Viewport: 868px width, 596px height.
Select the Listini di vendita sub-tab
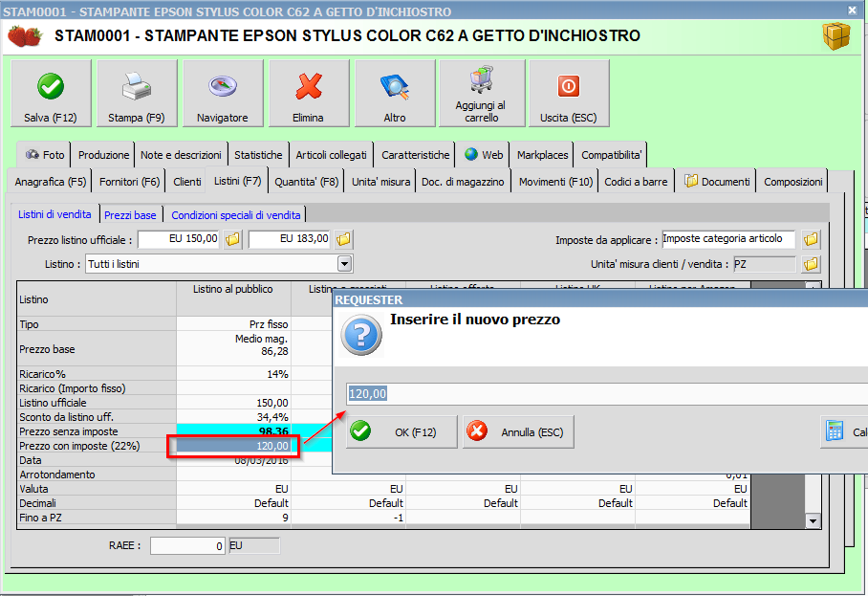(54, 214)
